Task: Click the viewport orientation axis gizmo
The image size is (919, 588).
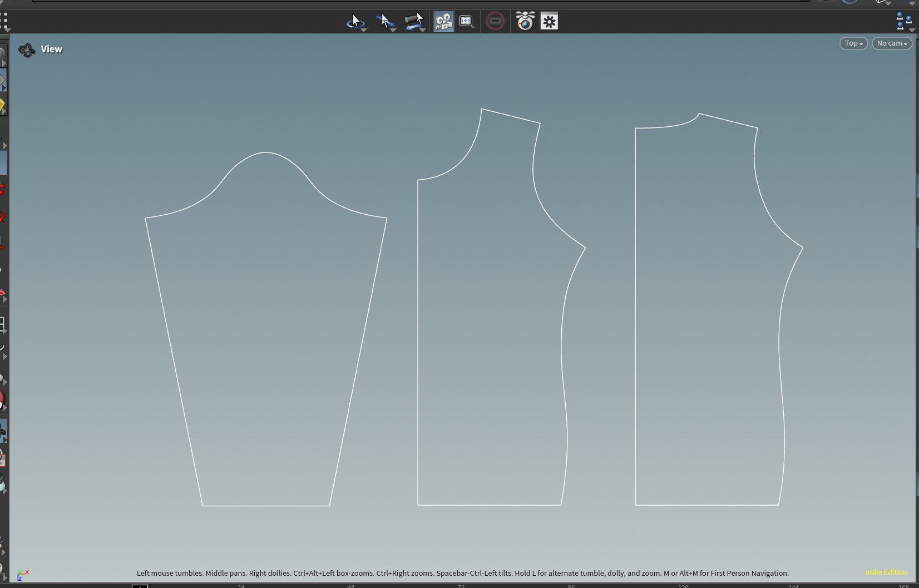Action: [x=22, y=574]
